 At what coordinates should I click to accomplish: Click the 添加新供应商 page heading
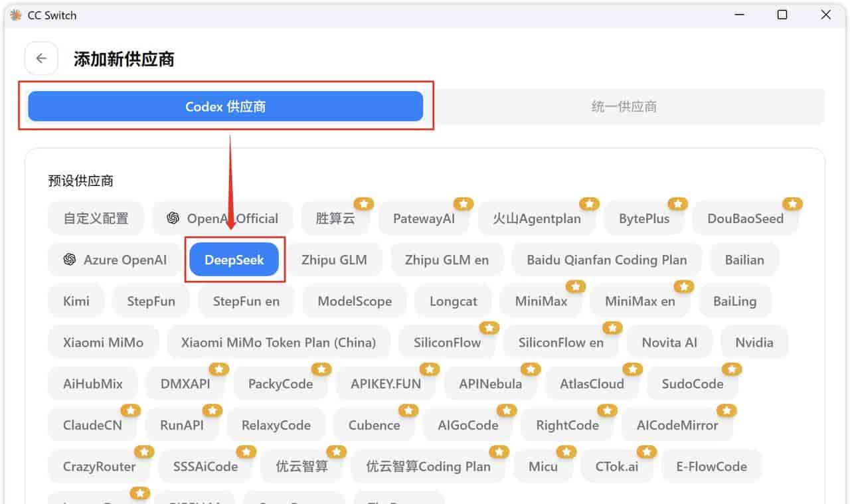tap(124, 59)
